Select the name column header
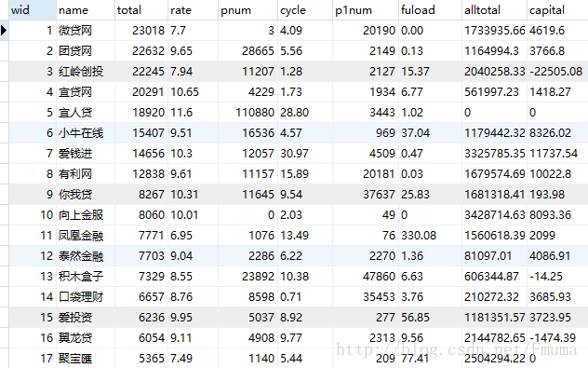 tap(86, 10)
